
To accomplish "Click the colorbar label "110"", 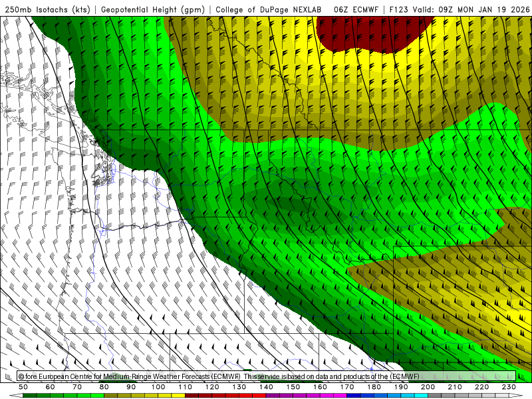I will 186,387.
